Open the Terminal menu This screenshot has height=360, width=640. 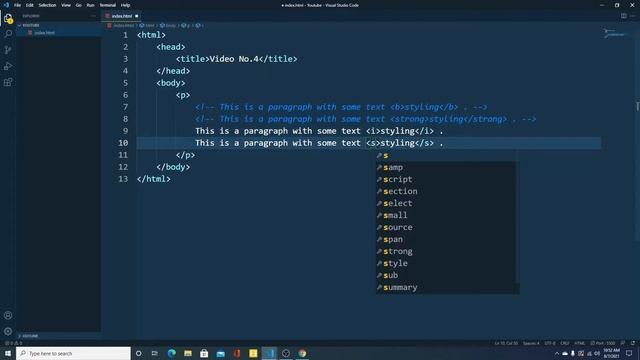click(108, 5)
